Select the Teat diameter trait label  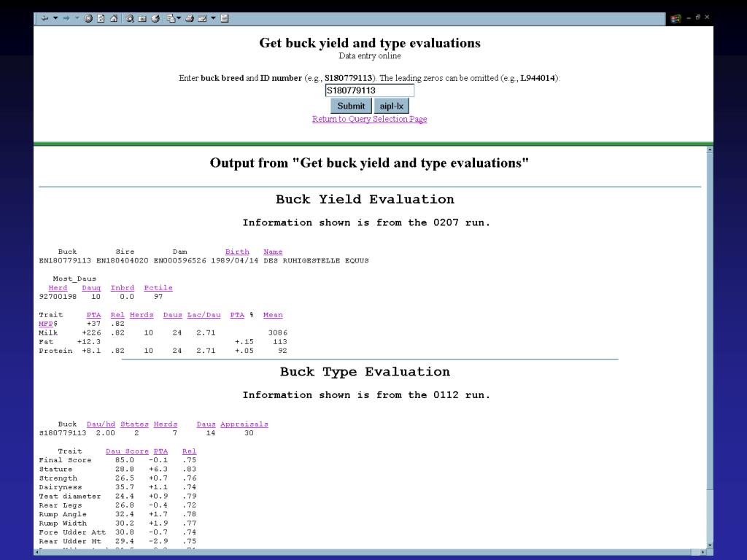(x=70, y=496)
